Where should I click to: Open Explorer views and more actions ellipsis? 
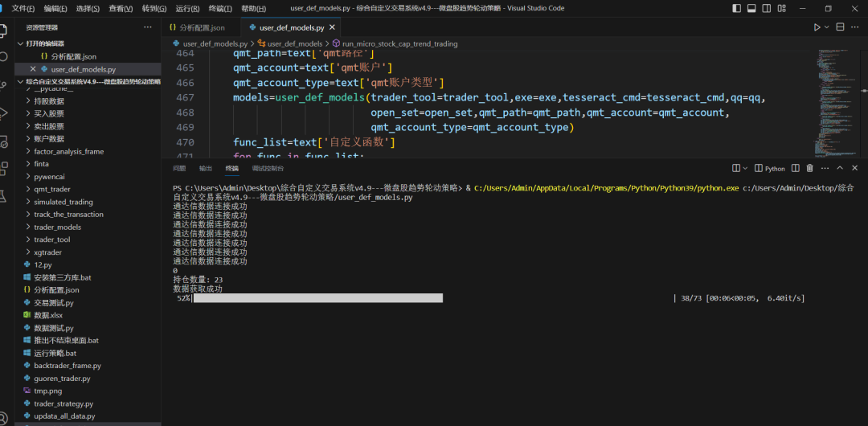pos(147,27)
